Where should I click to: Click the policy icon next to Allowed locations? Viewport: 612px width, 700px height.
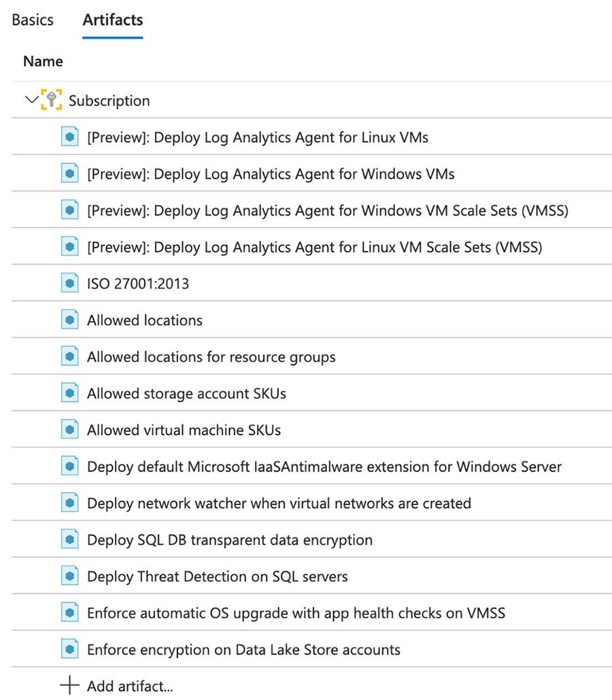point(70,320)
